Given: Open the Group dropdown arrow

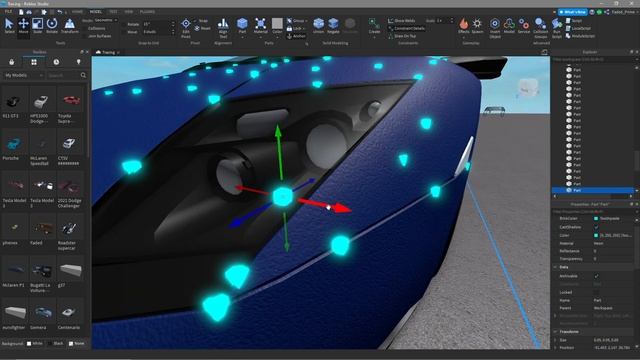Looking at the screenshot, I should [x=307, y=21].
